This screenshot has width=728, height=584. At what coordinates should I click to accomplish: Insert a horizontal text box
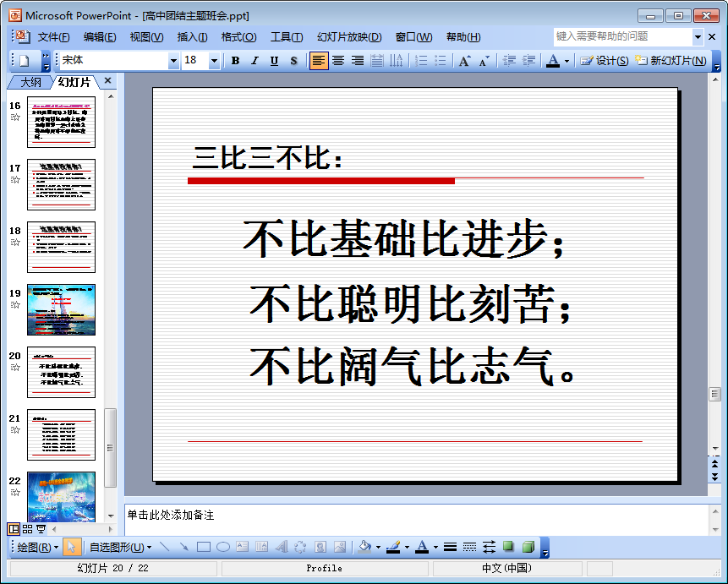243,548
